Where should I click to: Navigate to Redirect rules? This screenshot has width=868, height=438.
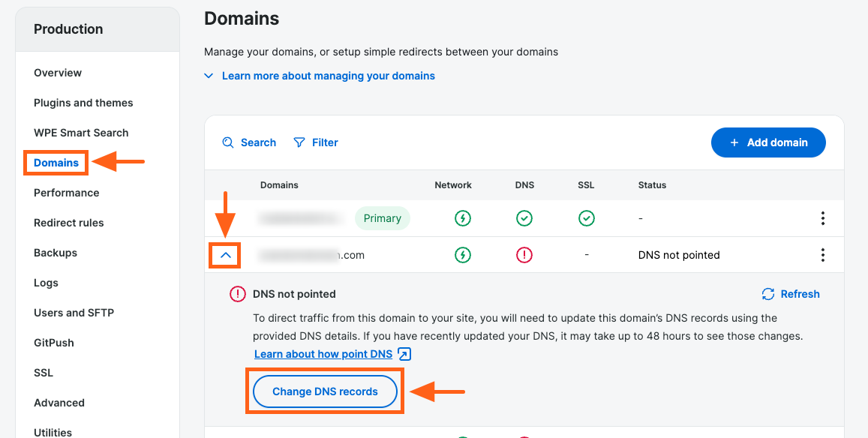tap(68, 223)
